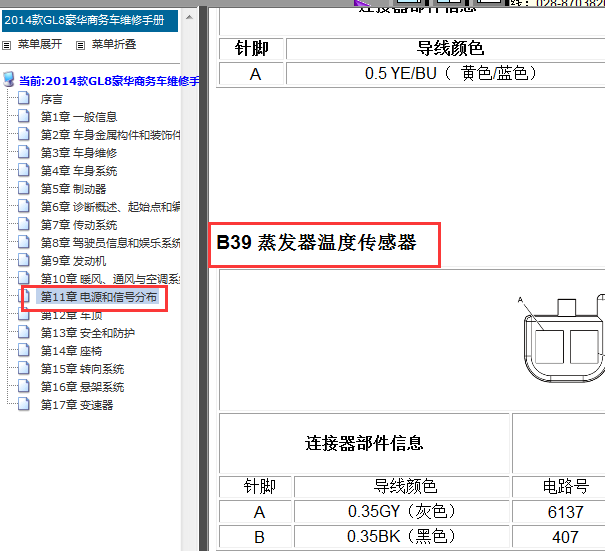Viewport: 605px width, 551px height.
Task: Click the page icon beside 第3章 车身维修
Action: (24, 152)
